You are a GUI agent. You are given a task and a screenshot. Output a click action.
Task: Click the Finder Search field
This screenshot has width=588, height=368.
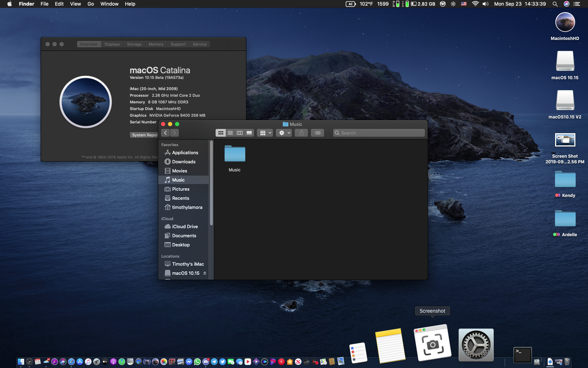point(379,133)
